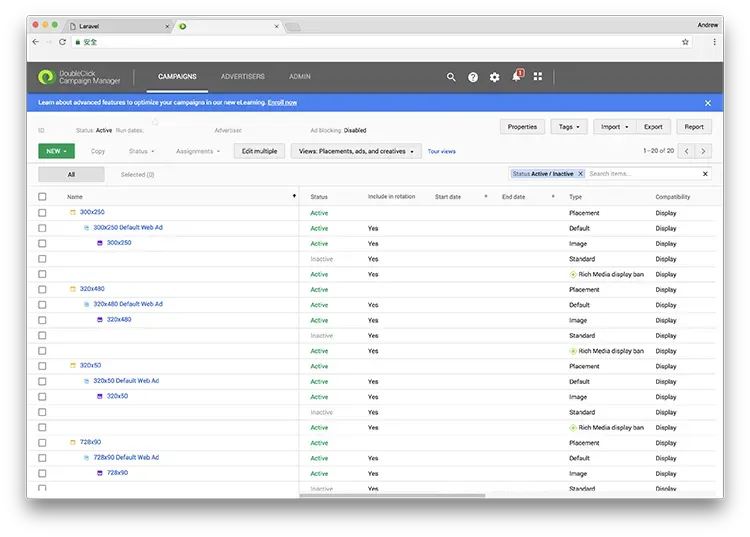Screen dimensions: 750x537
Task: Bookmark page with the star icon
Action: click(685, 42)
